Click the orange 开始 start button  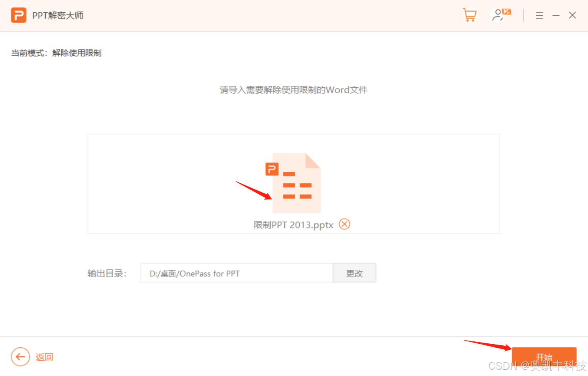[x=544, y=357]
